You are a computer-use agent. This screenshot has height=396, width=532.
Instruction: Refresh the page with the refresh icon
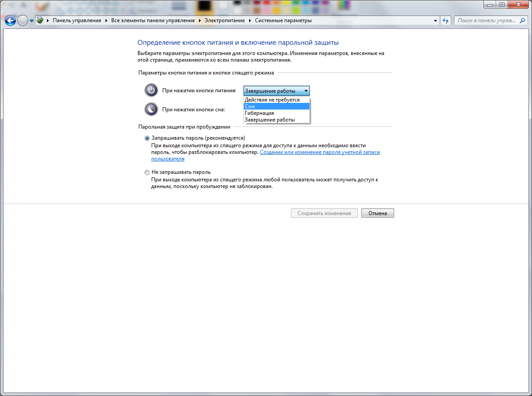[446, 20]
